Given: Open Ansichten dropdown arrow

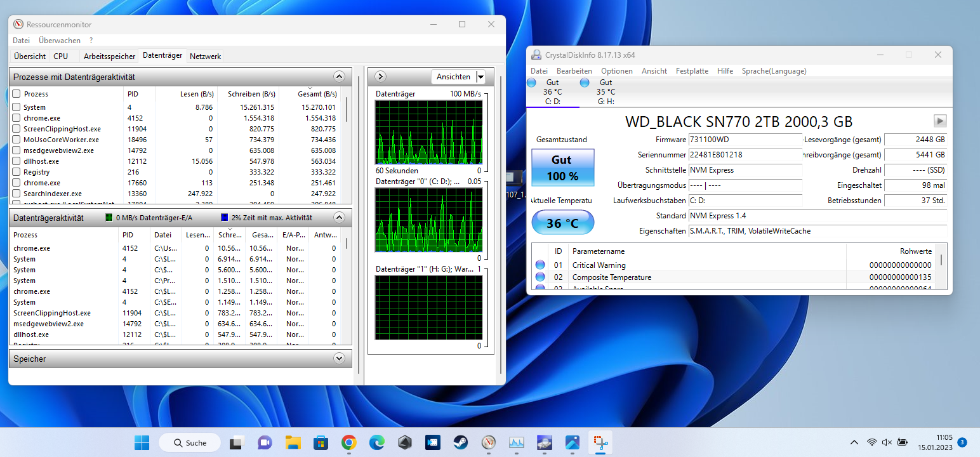Looking at the screenshot, I should (480, 77).
